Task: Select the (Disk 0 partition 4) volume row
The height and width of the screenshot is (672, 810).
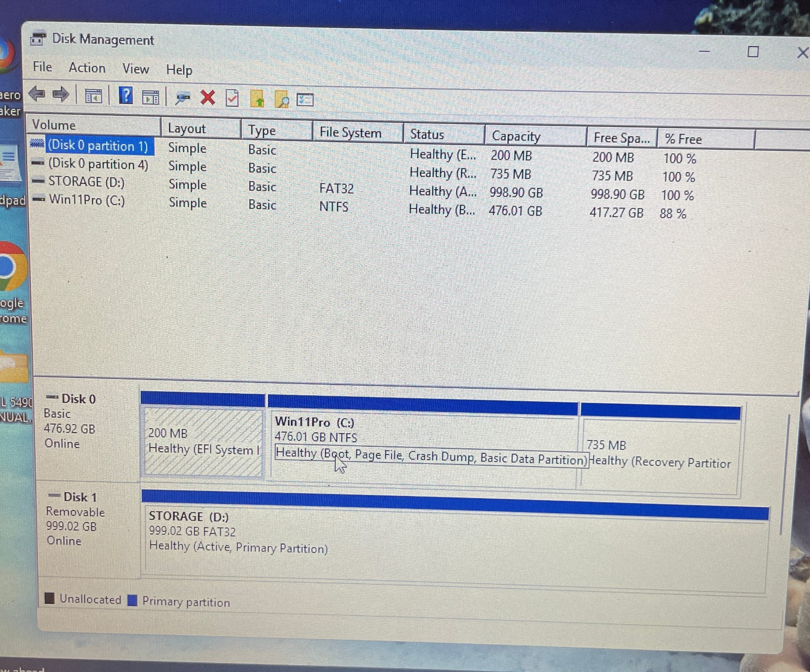Action: (98, 164)
